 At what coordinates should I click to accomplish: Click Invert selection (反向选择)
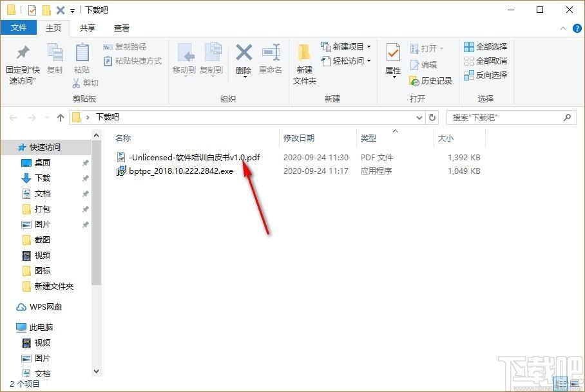(485, 75)
